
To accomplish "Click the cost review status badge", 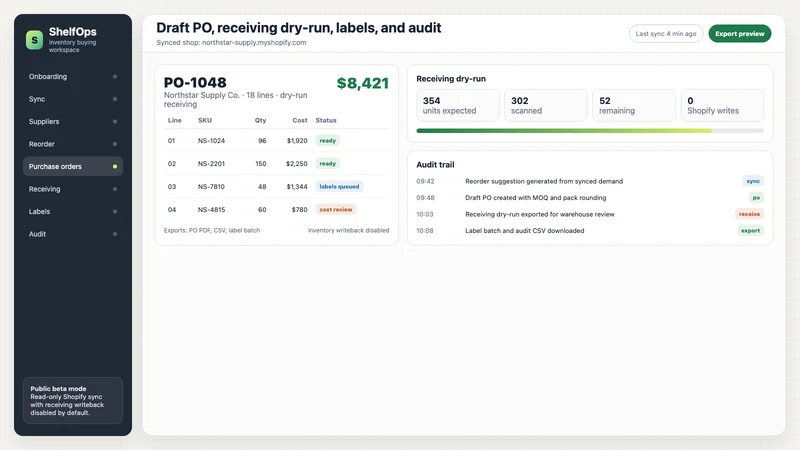I will 336,209.
